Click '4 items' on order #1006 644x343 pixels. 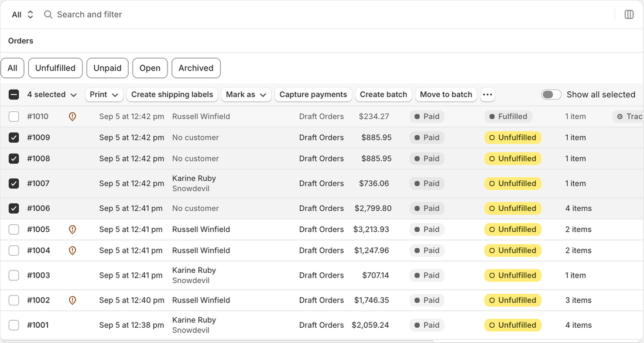coord(578,209)
